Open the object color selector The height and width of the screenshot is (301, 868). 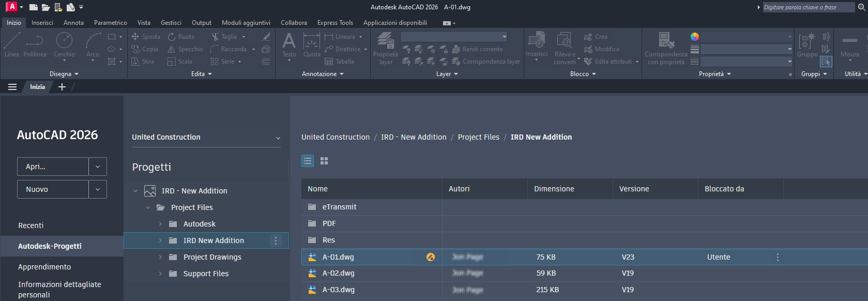[741, 37]
